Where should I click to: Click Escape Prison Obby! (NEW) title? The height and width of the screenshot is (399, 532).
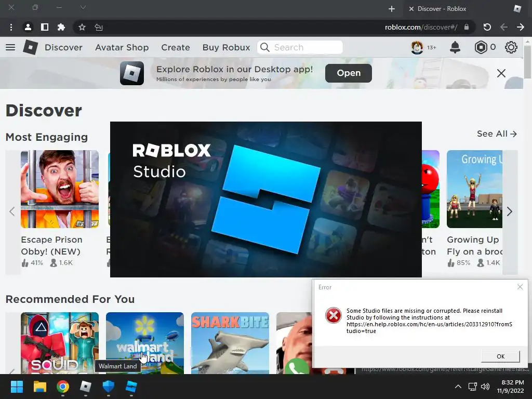point(51,246)
